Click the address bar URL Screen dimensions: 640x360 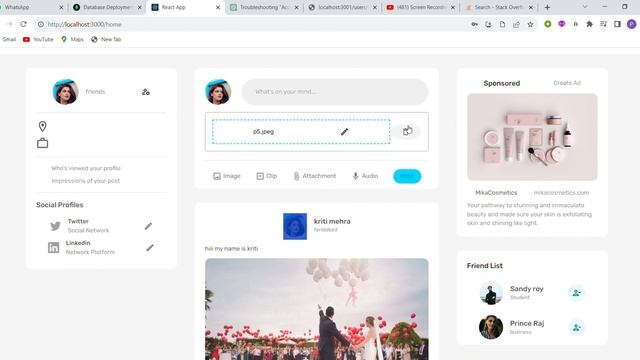click(84, 24)
